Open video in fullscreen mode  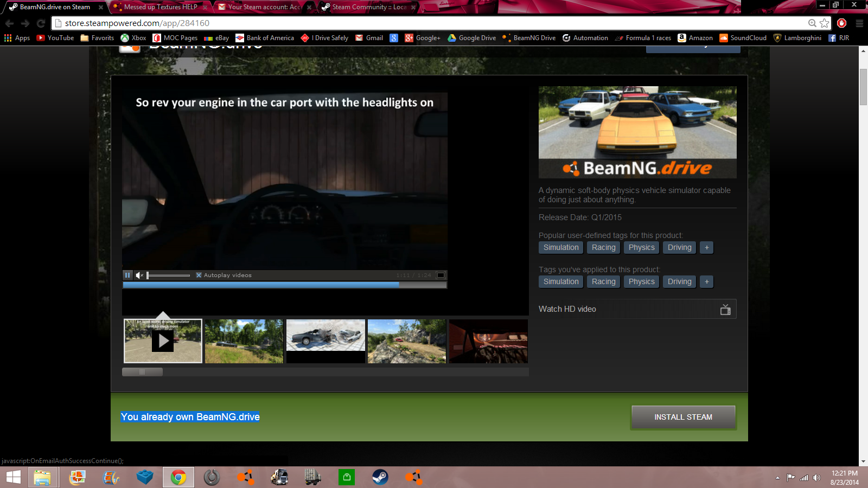[x=441, y=275]
